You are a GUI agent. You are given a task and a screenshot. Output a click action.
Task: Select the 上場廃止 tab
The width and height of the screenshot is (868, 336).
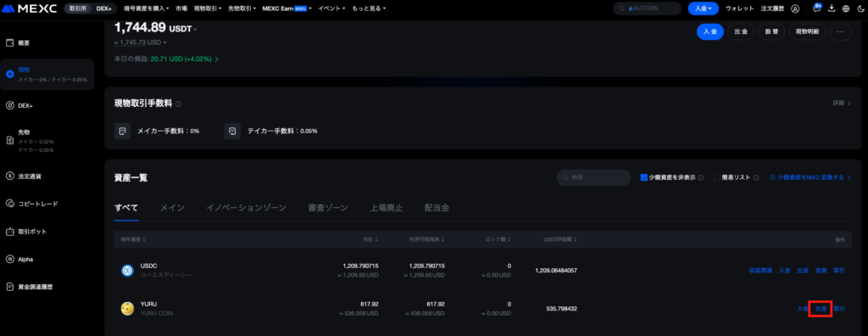387,208
